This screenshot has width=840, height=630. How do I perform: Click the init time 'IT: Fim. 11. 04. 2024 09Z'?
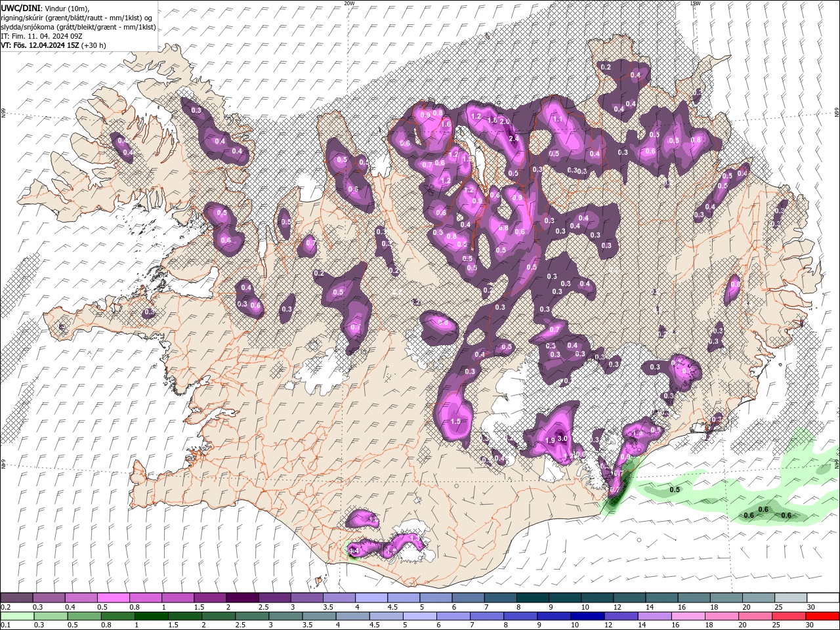pyautogui.click(x=43, y=36)
